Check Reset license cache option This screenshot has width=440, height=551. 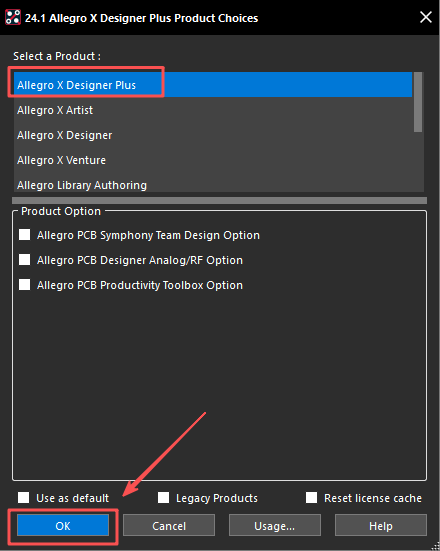click(311, 498)
